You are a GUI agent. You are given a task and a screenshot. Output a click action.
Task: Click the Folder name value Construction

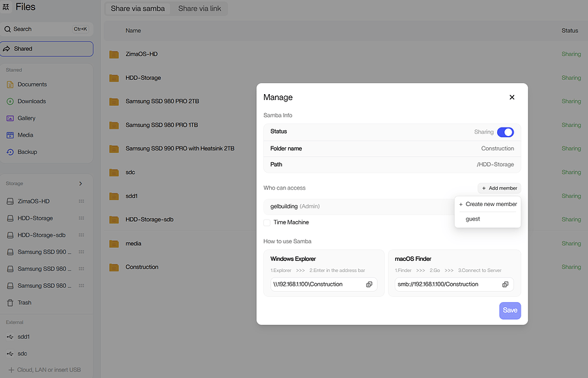click(497, 148)
